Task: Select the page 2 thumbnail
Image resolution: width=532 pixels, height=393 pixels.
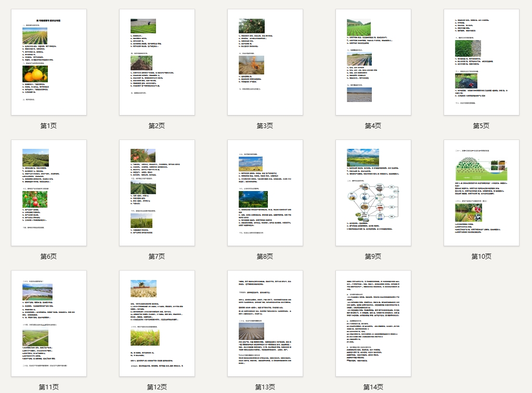Action: tap(157, 62)
